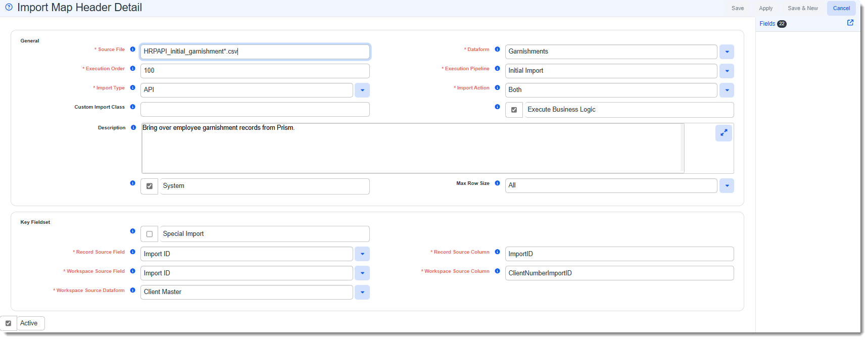Viewport: 868px width, 340px height.
Task: Click into the Custom Import Class field
Action: tap(255, 109)
